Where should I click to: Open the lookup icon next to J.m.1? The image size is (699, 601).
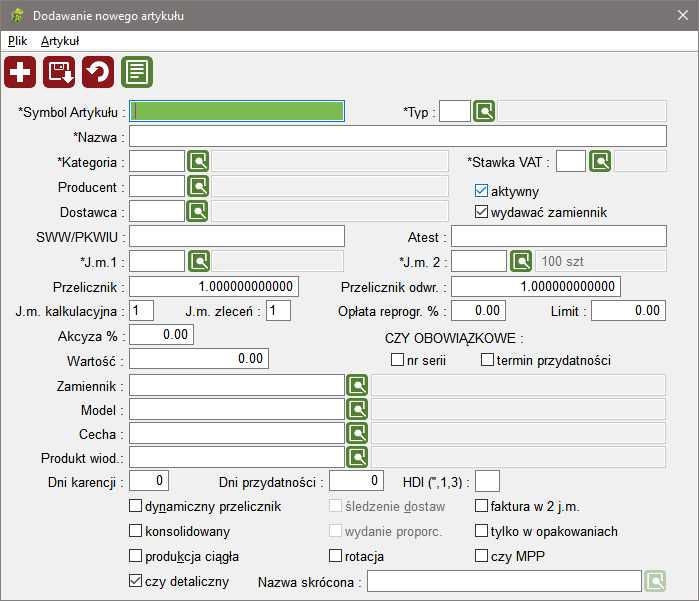point(199,261)
